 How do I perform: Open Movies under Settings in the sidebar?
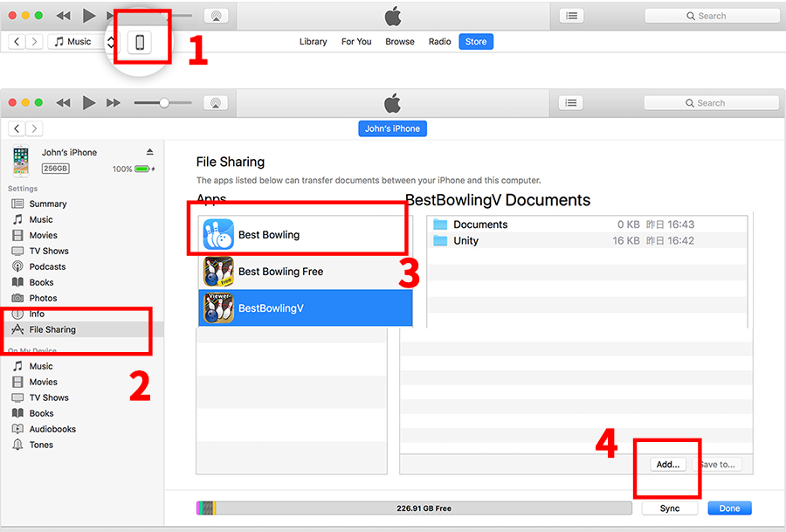click(43, 235)
